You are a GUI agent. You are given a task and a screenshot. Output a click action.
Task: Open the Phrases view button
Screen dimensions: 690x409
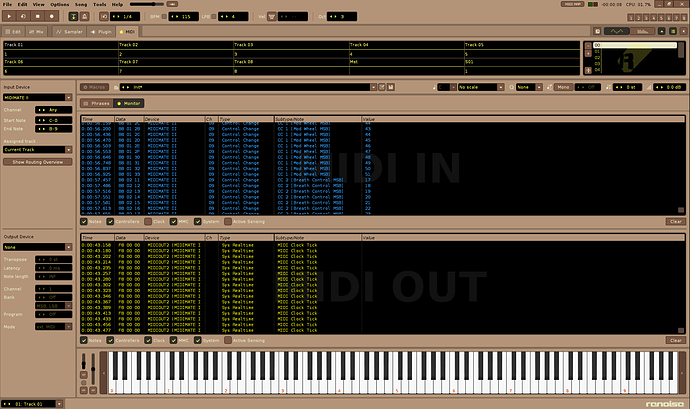click(x=97, y=103)
